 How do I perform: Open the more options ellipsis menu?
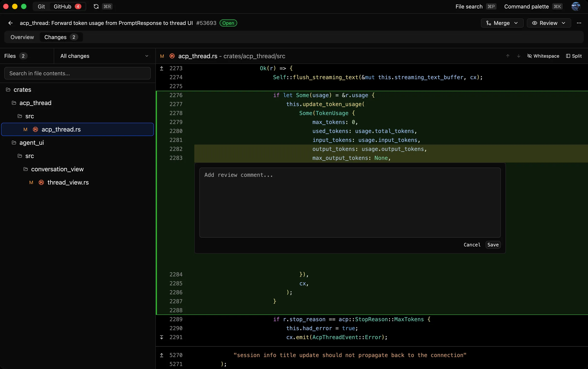point(579,23)
